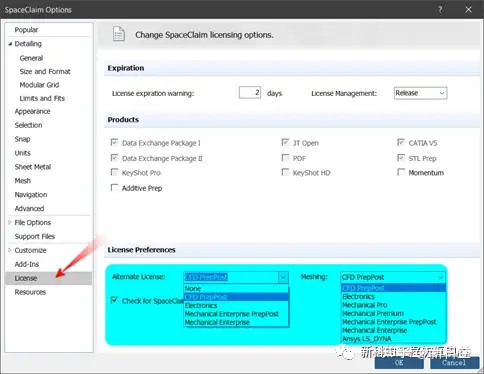Toggle Data Exchange Package I checkbox

pos(114,143)
